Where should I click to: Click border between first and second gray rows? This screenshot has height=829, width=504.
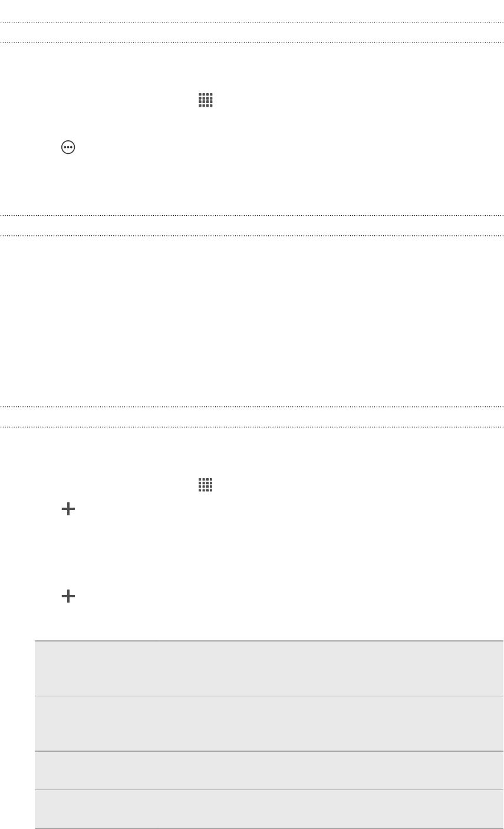(269, 696)
